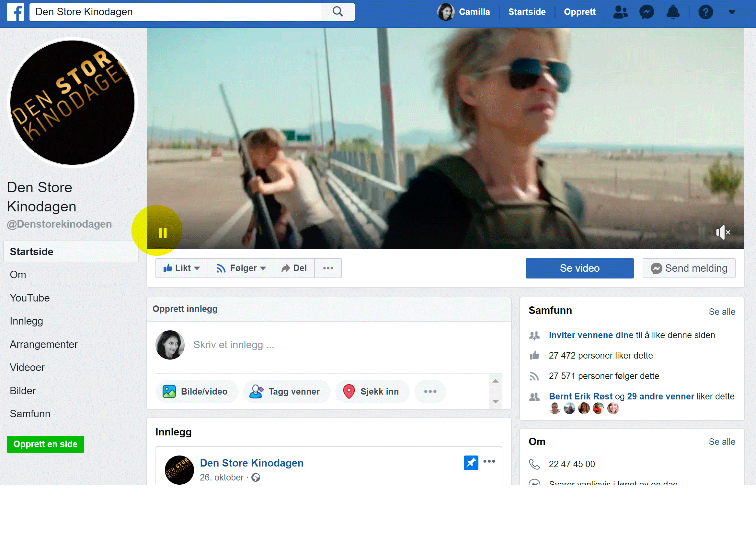Click the 27 472 personer liker dette text
The image size is (756, 533).
(601, 355)
